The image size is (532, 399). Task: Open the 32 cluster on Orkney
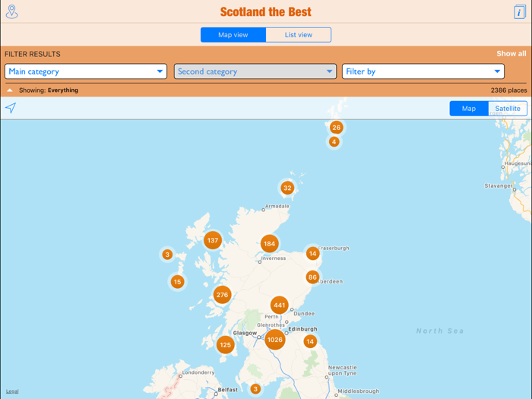(287, 188)
